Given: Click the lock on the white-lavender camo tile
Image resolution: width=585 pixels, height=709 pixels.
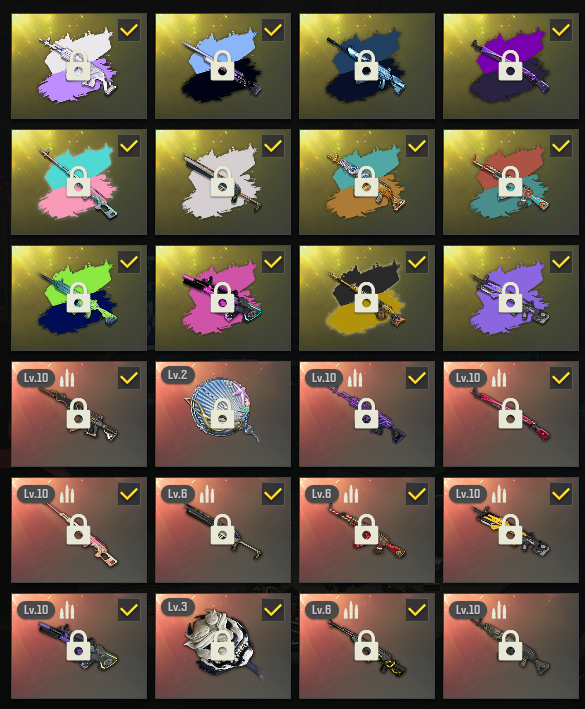Looking at the screenshot, I should click(x=78, y=66).
